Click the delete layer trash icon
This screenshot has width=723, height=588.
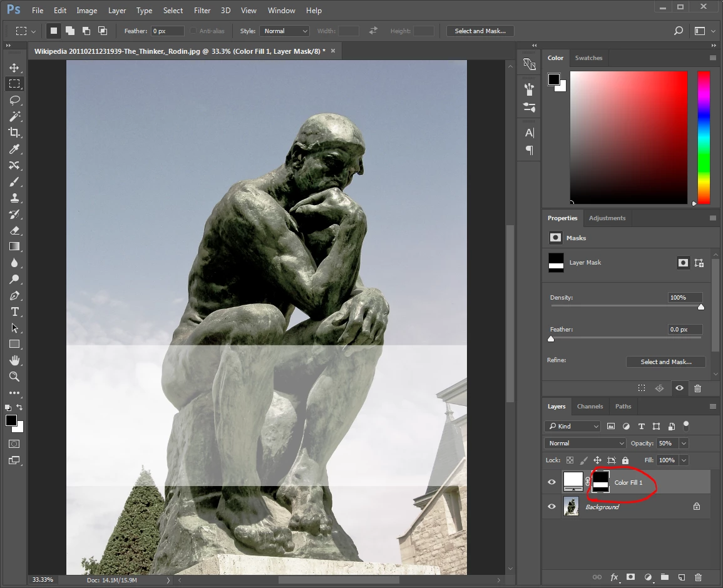(698, 577)
